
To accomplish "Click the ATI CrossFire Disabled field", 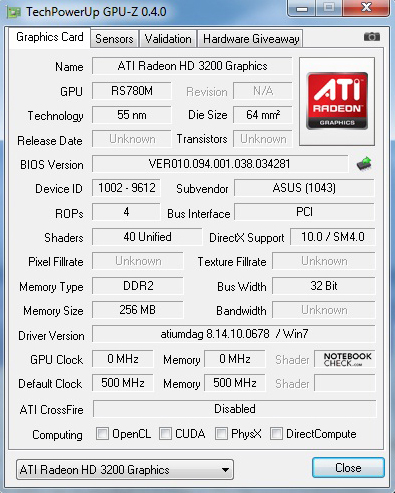I will point(235,409).
